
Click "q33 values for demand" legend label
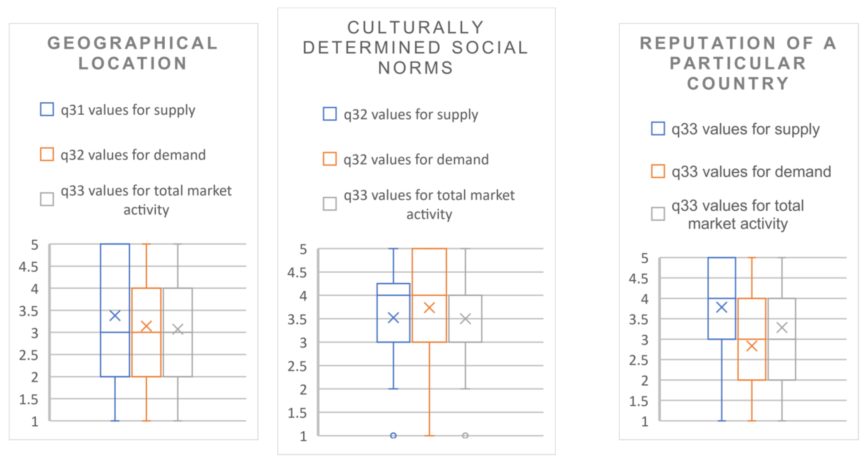pos(751,172)
